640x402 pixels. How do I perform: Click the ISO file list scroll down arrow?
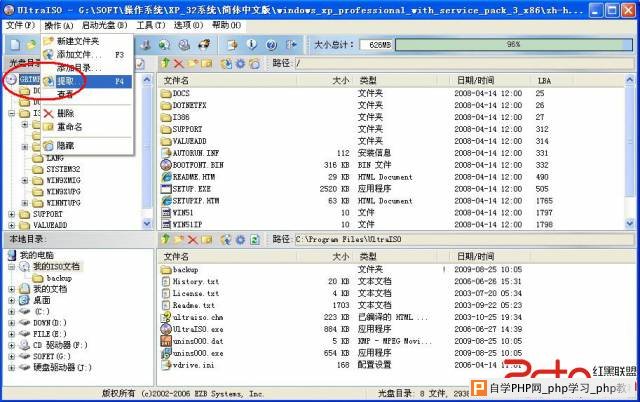tap(629, 223)
